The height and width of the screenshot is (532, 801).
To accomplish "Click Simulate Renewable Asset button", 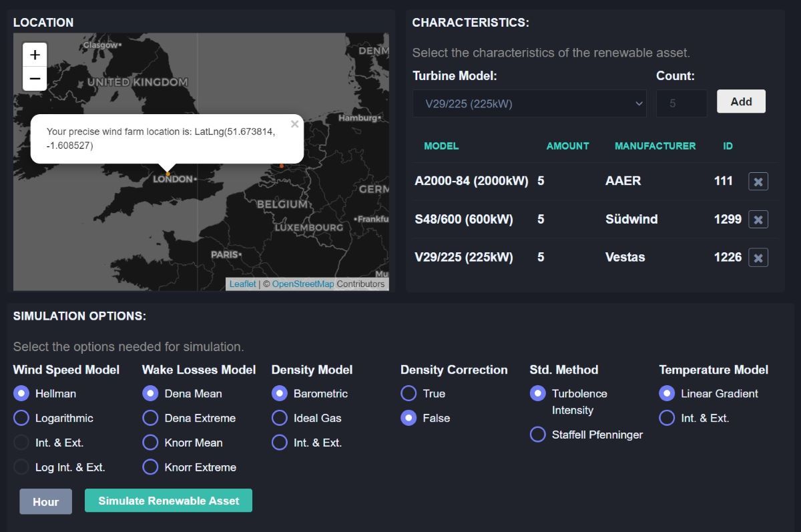I will pyautogui.click(x=168, y=501).
